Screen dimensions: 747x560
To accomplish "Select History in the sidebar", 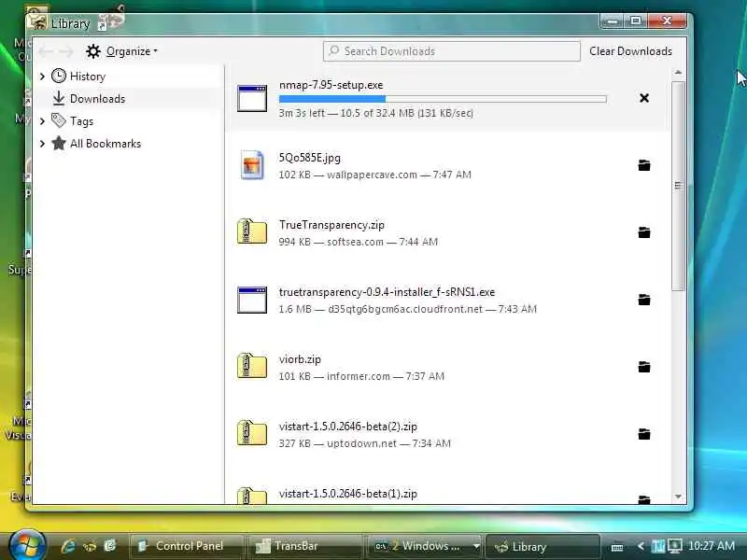I will click(x=88, y=77).
